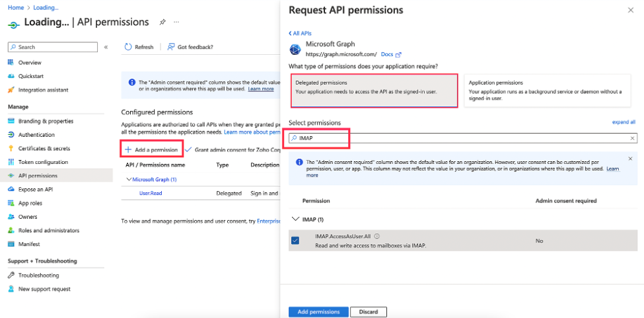Click the Got feedback icon
The height and width of the screenshot is (318, 644).
tap(170, 47)
